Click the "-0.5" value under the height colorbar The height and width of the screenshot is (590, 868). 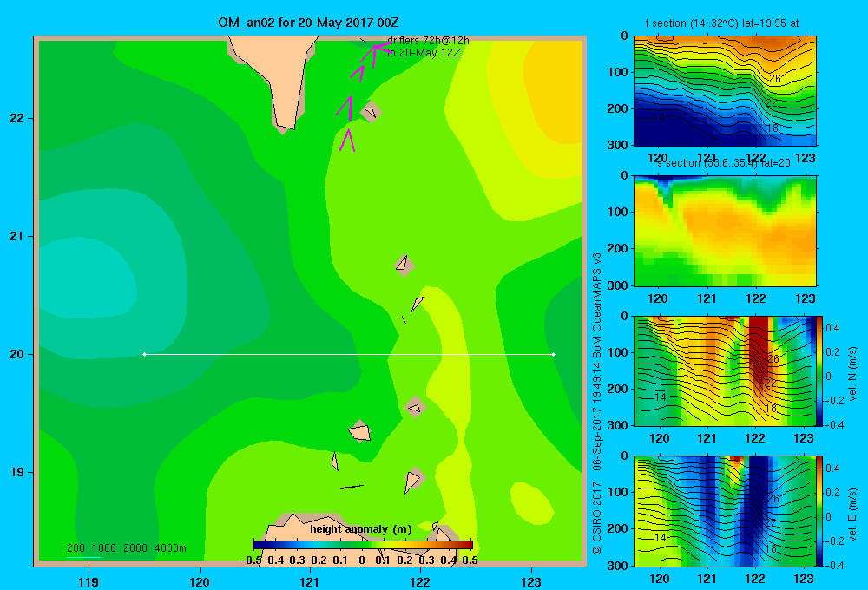click(252, 560)
